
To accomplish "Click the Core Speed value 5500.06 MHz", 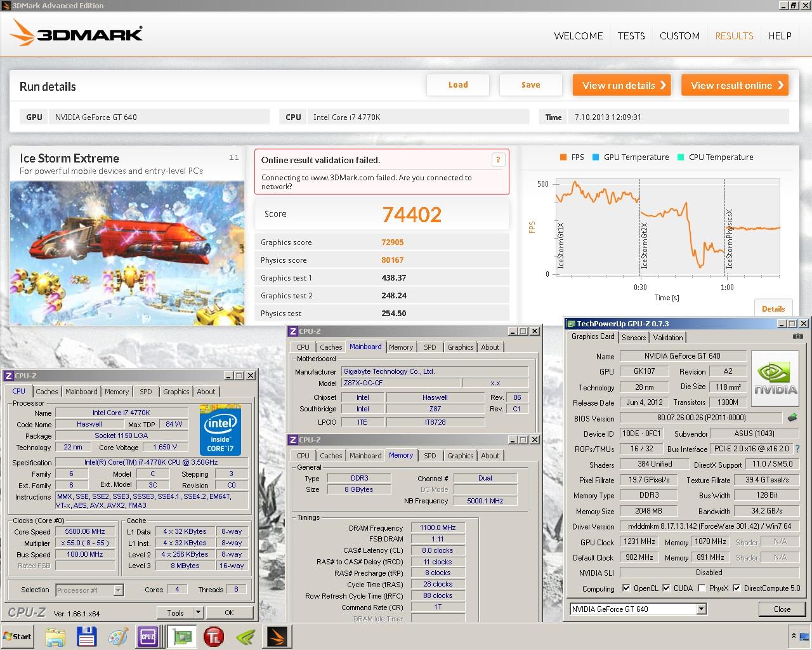I will pyautogui.click(x=85, y=532).
